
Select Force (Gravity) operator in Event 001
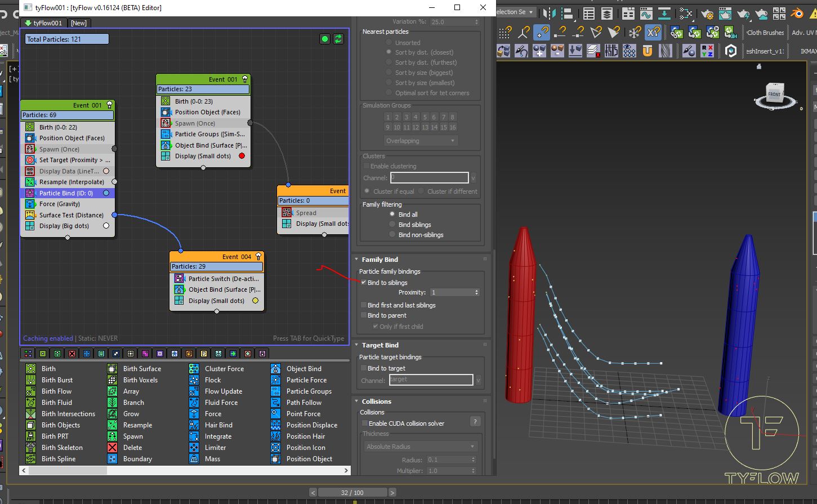(59, 204)
